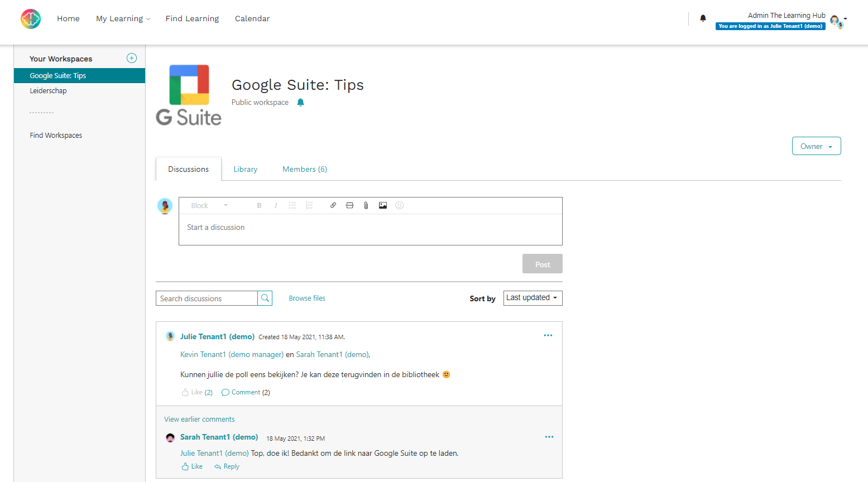868x482 pixels.
Task: Click the G Suite workspace logo
Action: click(189, 95)
